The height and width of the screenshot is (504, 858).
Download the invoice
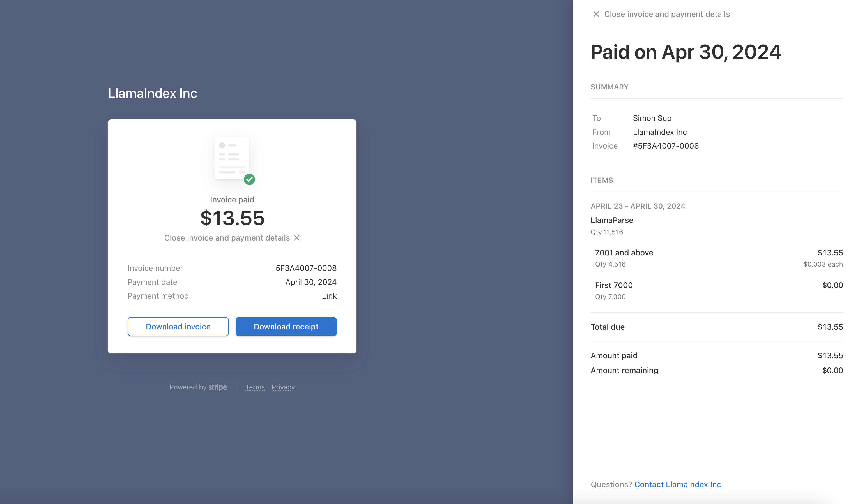point(178,326)
